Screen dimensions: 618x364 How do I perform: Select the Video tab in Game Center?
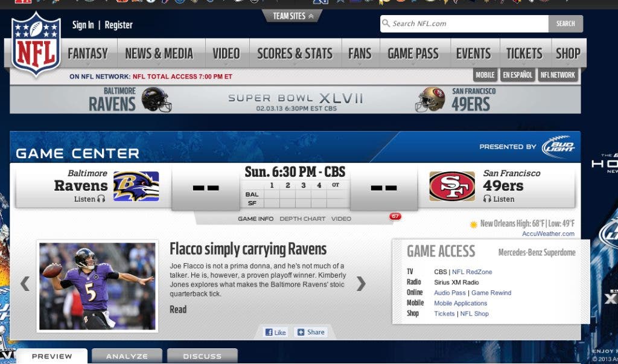coord(341,219)
